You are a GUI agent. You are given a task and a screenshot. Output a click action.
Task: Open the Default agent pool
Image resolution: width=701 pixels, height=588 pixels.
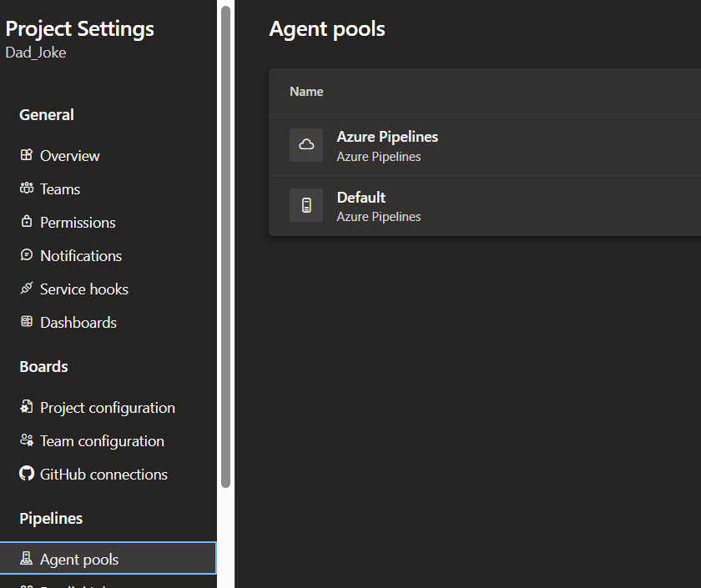click(361, 198)
